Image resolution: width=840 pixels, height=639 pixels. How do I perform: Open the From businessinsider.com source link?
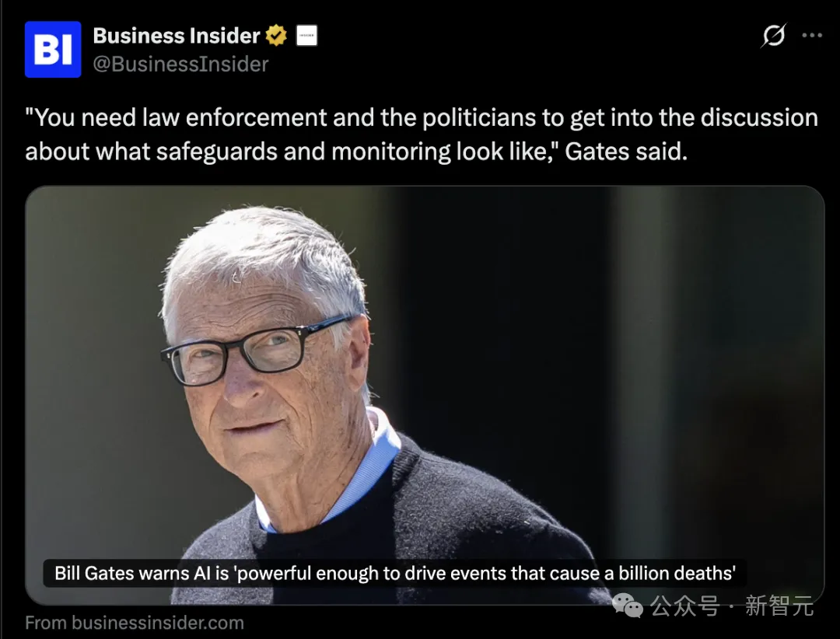[x=135, y=623]
